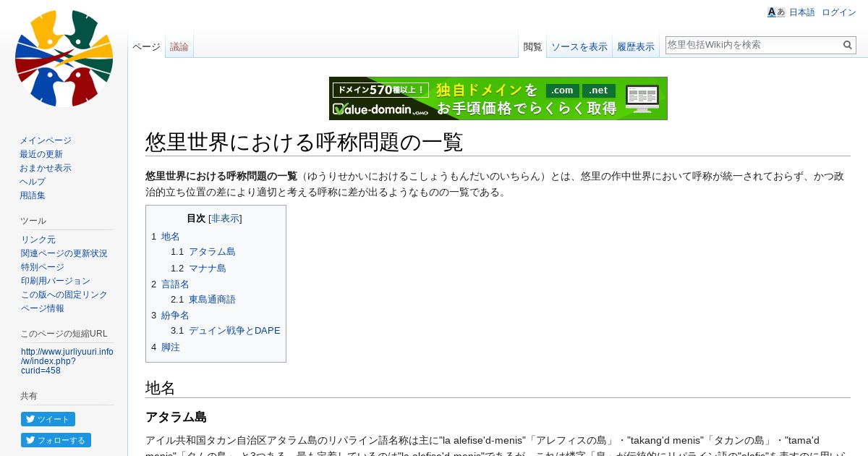Open the ソースを表示 tab
The image size is (868, 456).
579,46
